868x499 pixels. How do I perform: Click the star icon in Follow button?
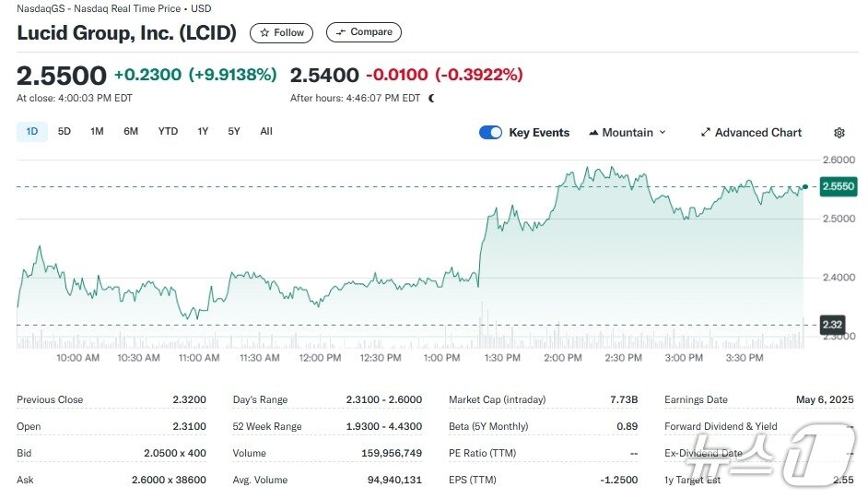tap(264, 32)
